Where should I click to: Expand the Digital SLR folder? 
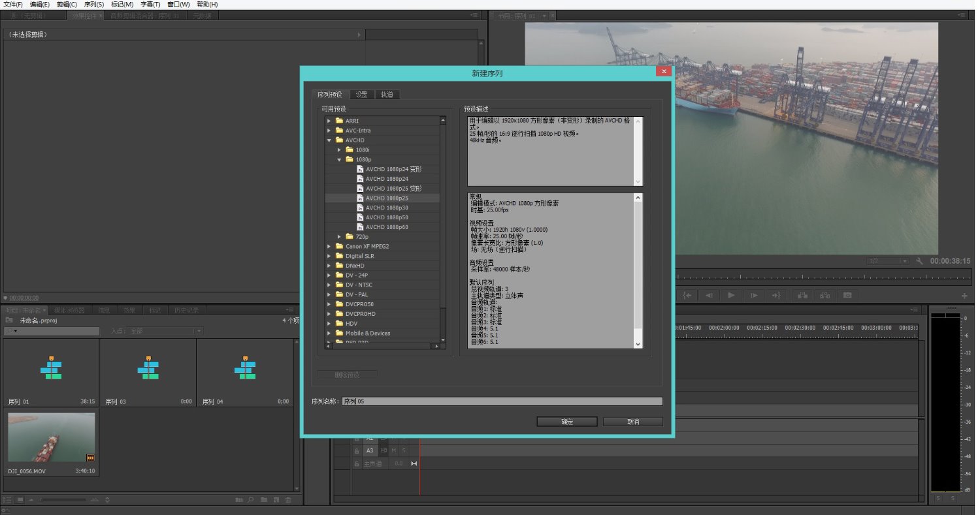[x=329, y=256]
